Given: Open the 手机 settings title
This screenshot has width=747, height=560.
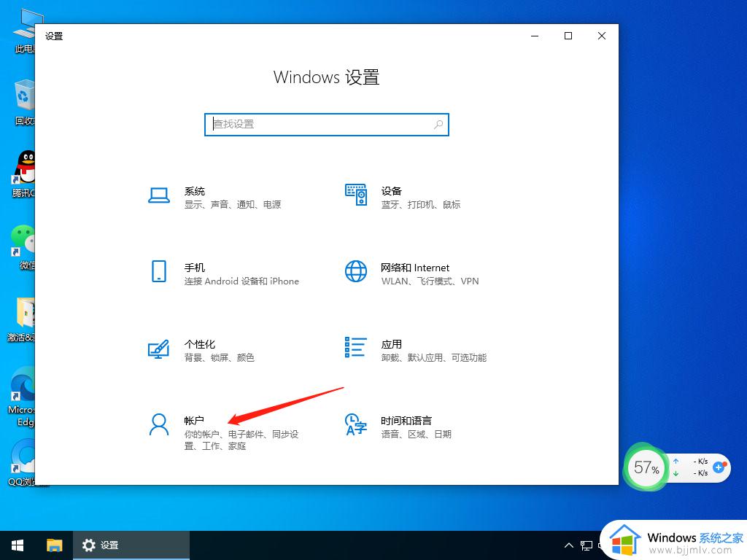Looking at the screenshot, I should click(195, 268).
